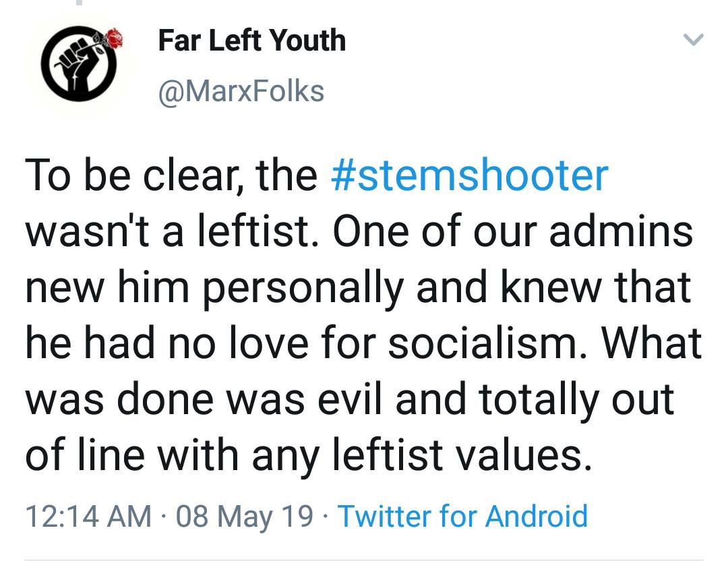Visit the @MarxFolks handle
Image resolution: width=728 pixels, height=578 pixels.
point(241,91)
